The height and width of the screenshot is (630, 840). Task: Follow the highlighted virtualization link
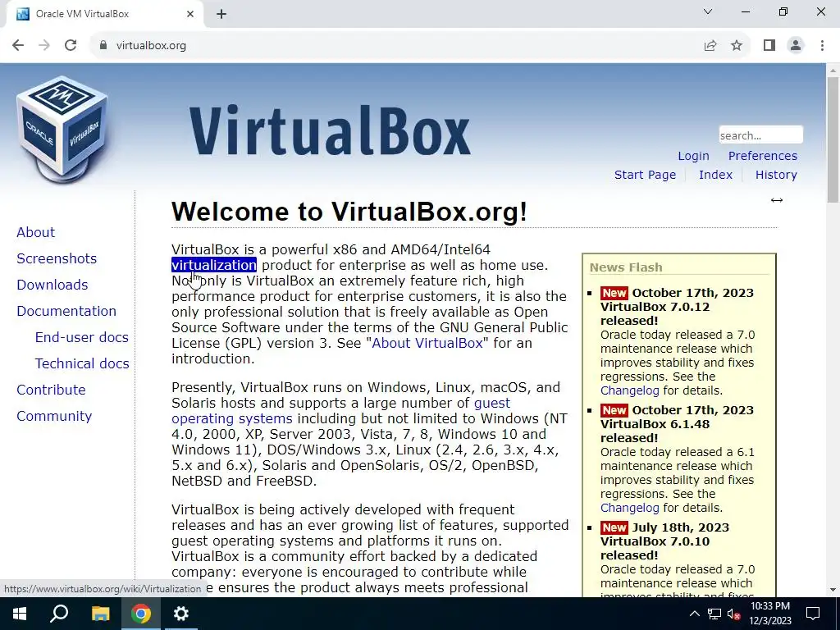(x=214, y=265)
